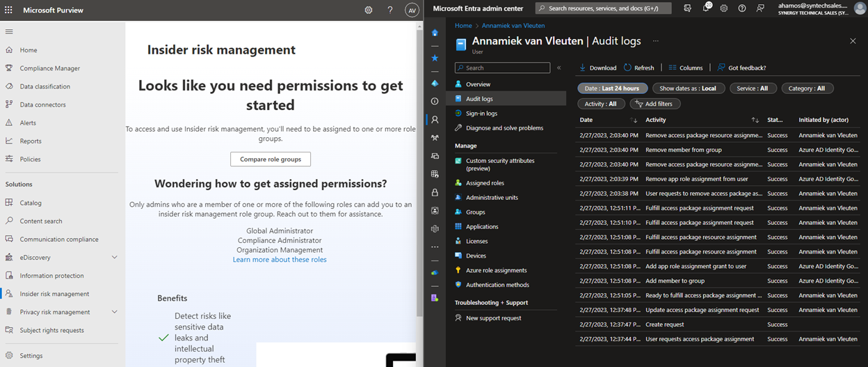Click Annamiek van Vleuten breadcrumb link
The height and width of the screenshot is (367, 868).
pos(513,26)
